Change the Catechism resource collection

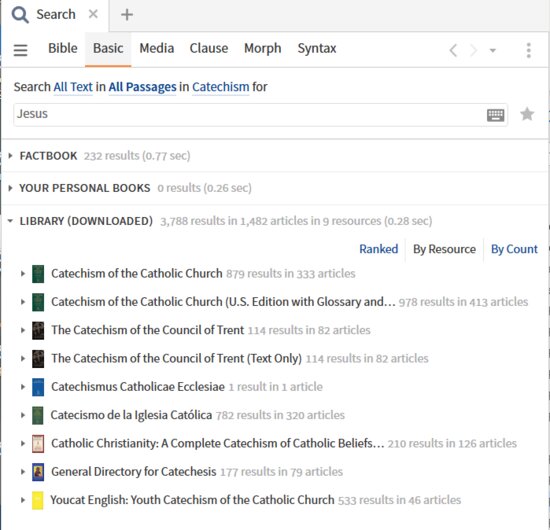point(221,87)
